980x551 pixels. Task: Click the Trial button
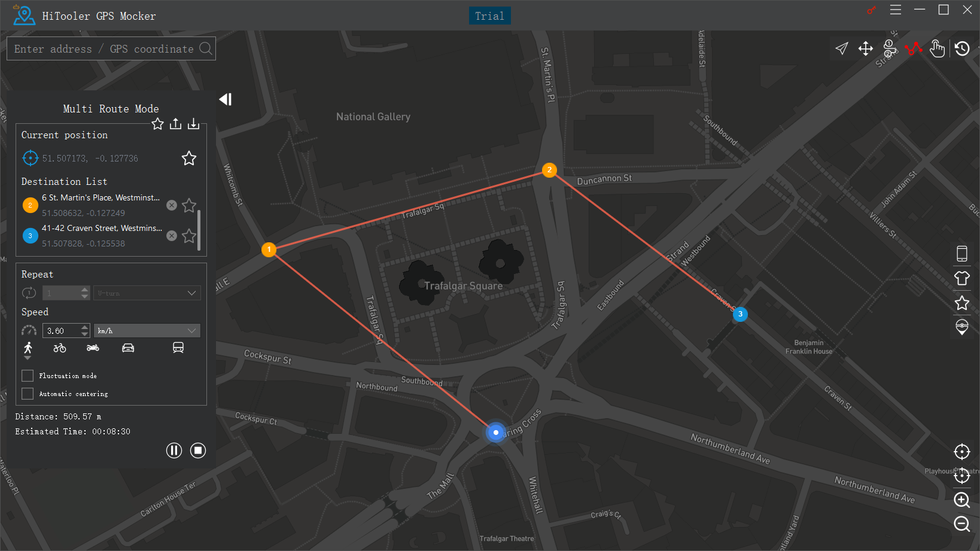[x=489, y=16]
